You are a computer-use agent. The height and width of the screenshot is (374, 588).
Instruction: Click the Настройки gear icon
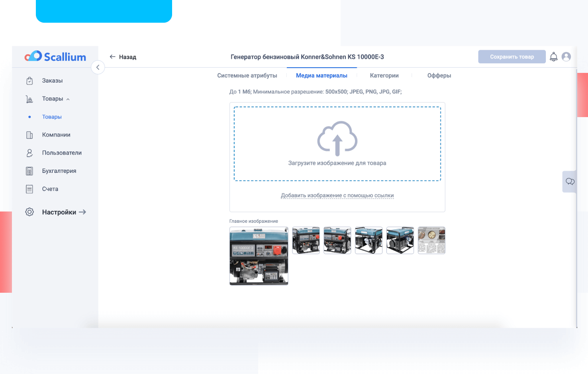[29, 212]
